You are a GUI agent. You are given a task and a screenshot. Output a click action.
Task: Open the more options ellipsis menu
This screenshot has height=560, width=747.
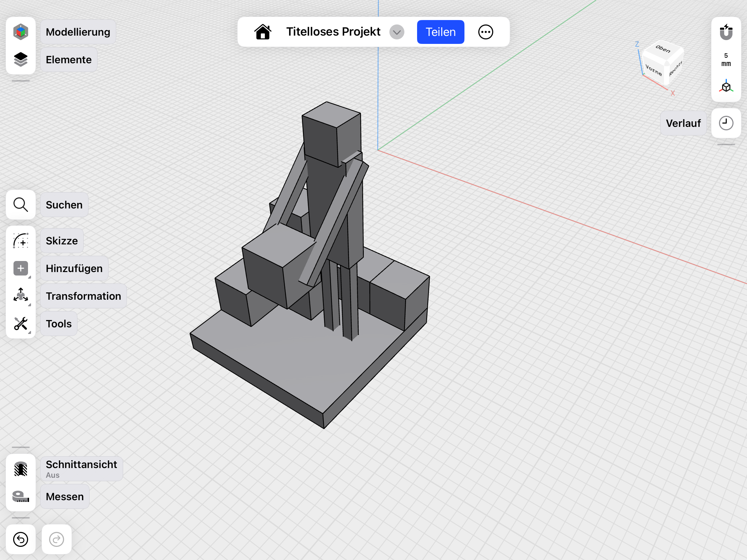(x=486, y=32)
